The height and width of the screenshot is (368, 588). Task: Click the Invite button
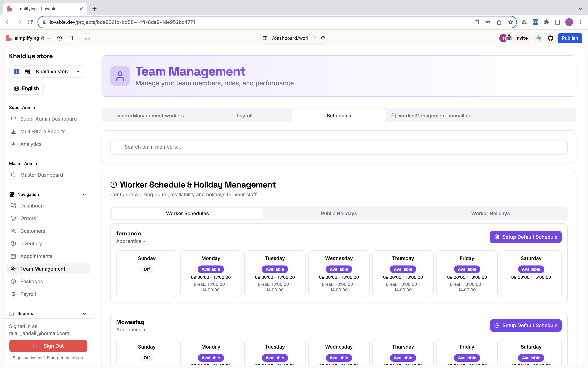pyautogui.click(x=521, y=38)
